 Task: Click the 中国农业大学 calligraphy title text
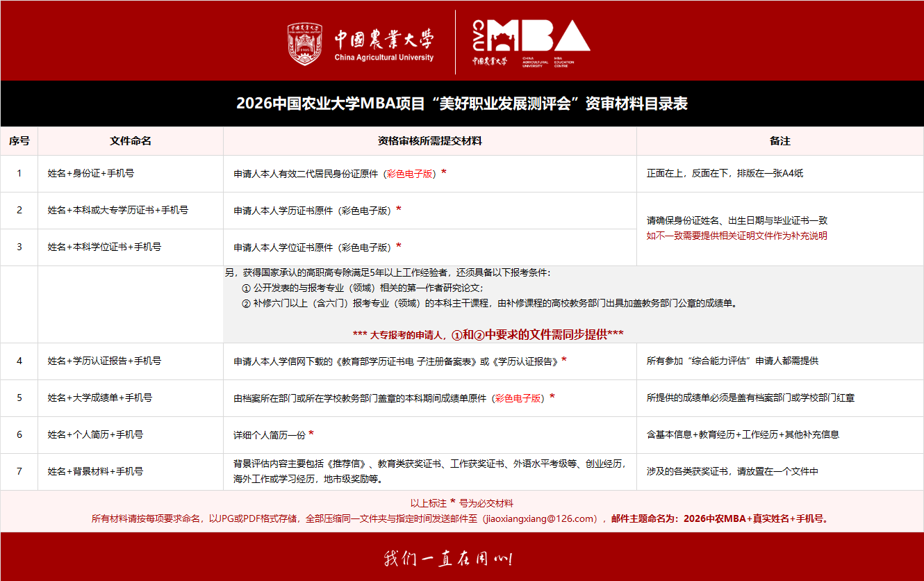pyautogui.click(x=383, y=38)
